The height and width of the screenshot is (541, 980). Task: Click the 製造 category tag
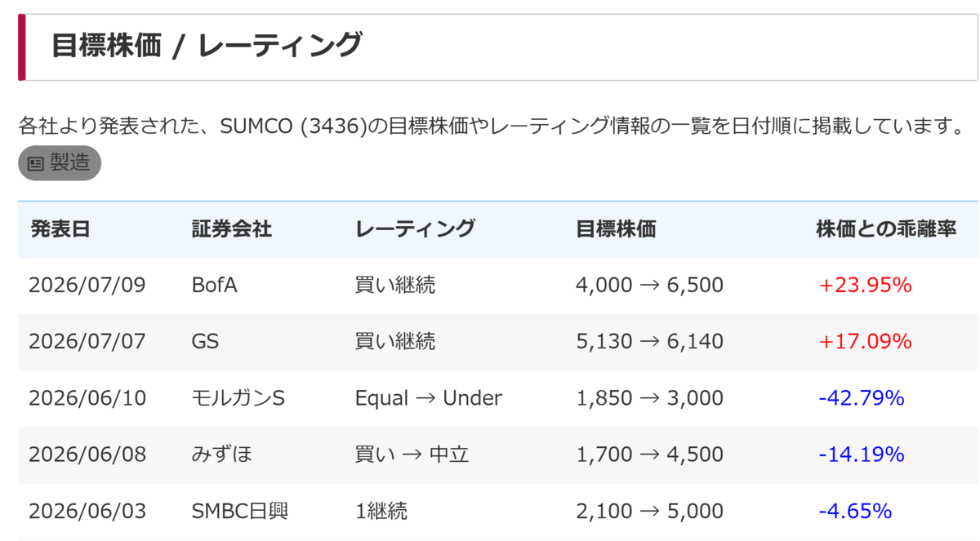60,163
